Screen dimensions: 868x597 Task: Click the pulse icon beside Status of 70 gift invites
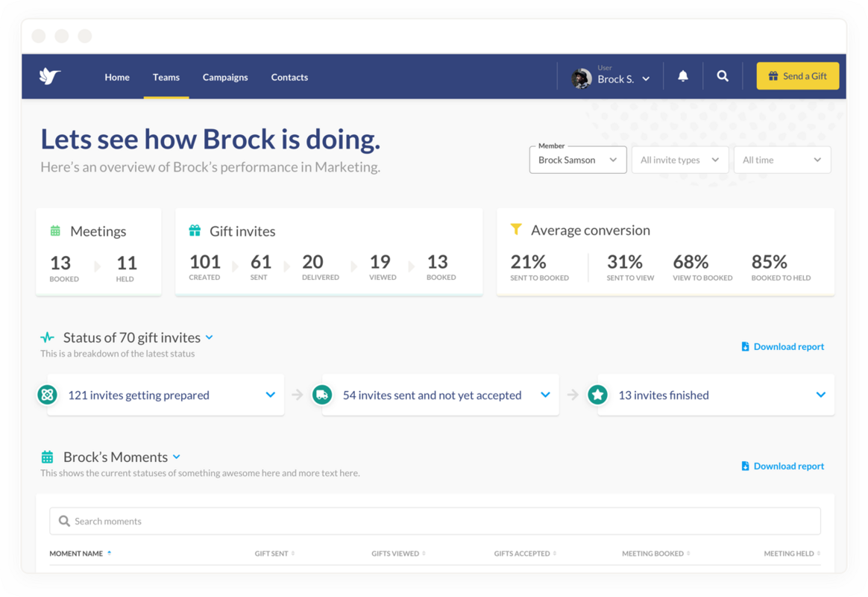coord(47,337)
